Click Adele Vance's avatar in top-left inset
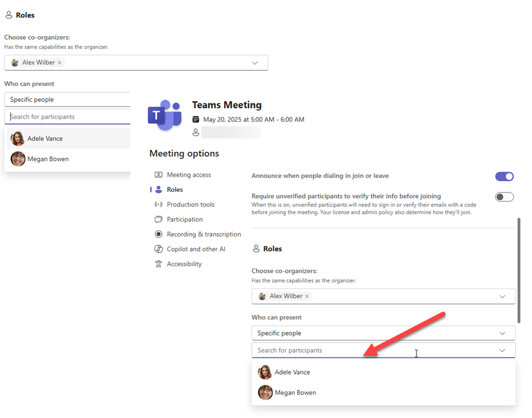 tap(18, 138)
